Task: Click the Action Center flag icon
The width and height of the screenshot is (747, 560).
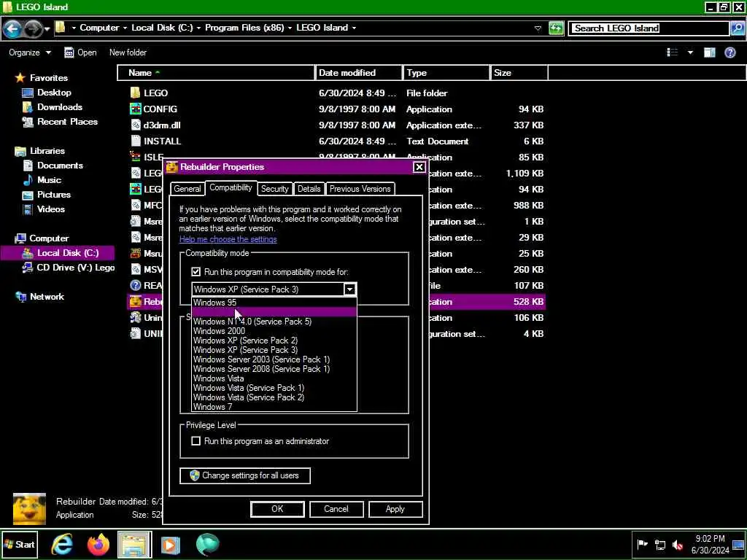Action: point(643,545)
